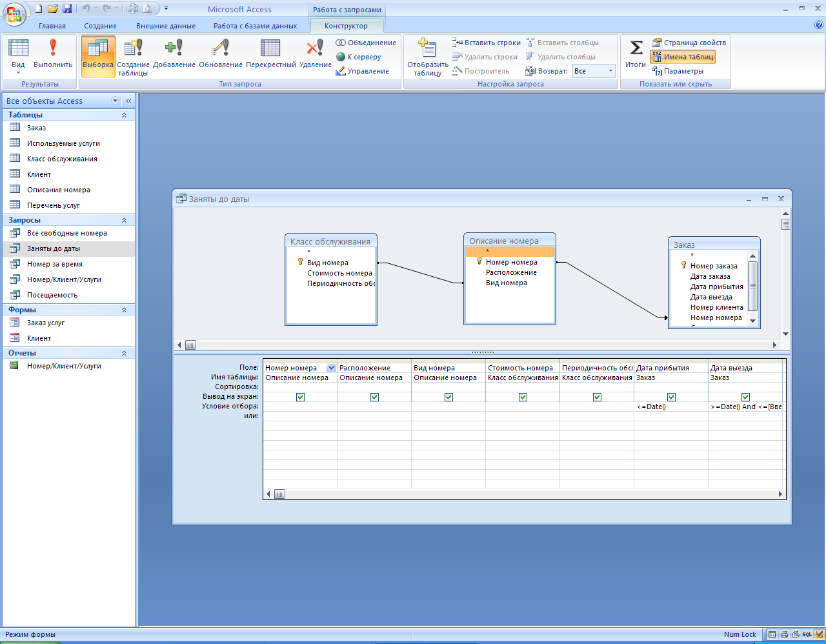Open the Все объекты Access navigation dropdown
The image size is (826, 644).
(x=116, y=101)
